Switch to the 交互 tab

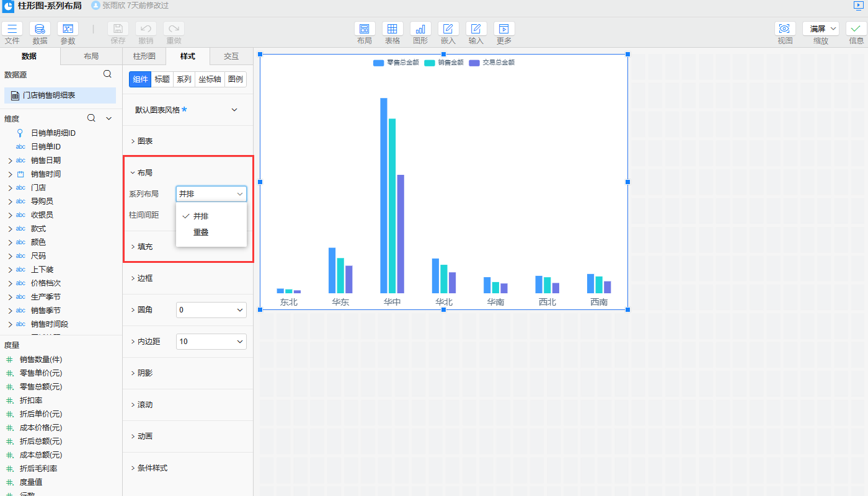[x=231, y=56]
